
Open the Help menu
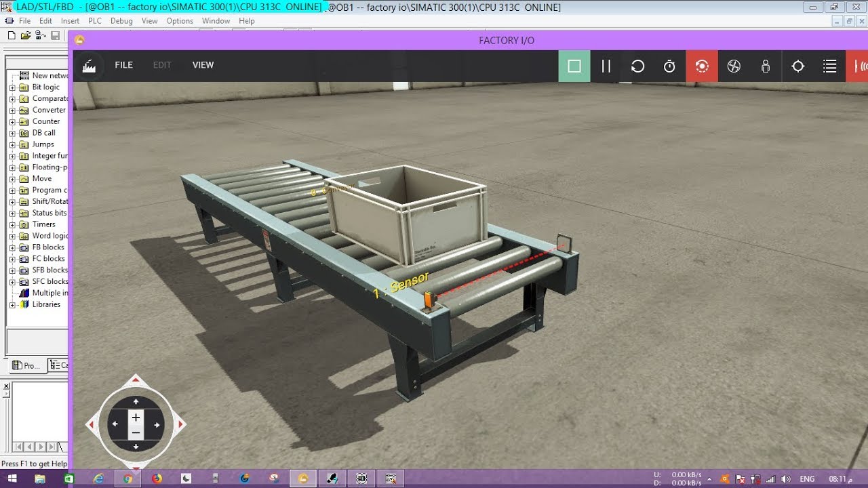(x=247, y=21)
